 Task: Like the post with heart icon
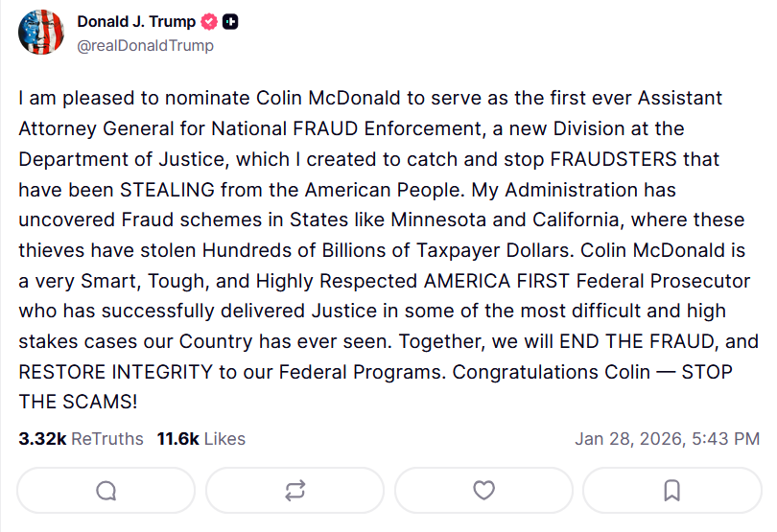(x=483, y=491)
